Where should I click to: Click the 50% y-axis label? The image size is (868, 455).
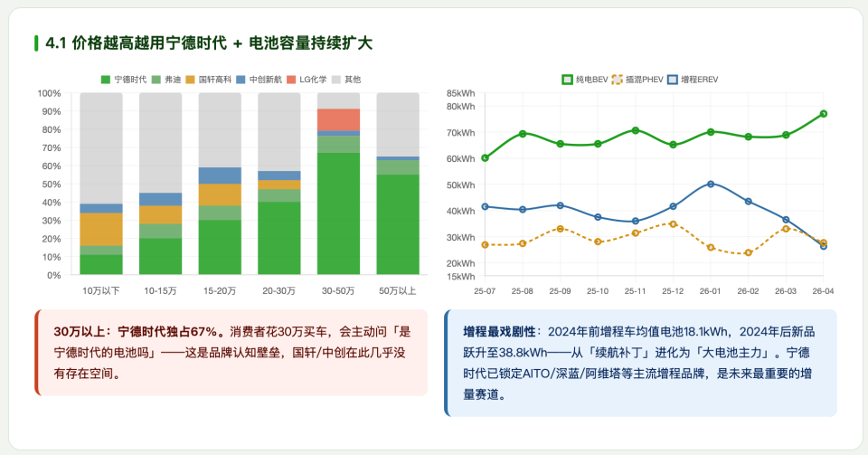[52, 184]
